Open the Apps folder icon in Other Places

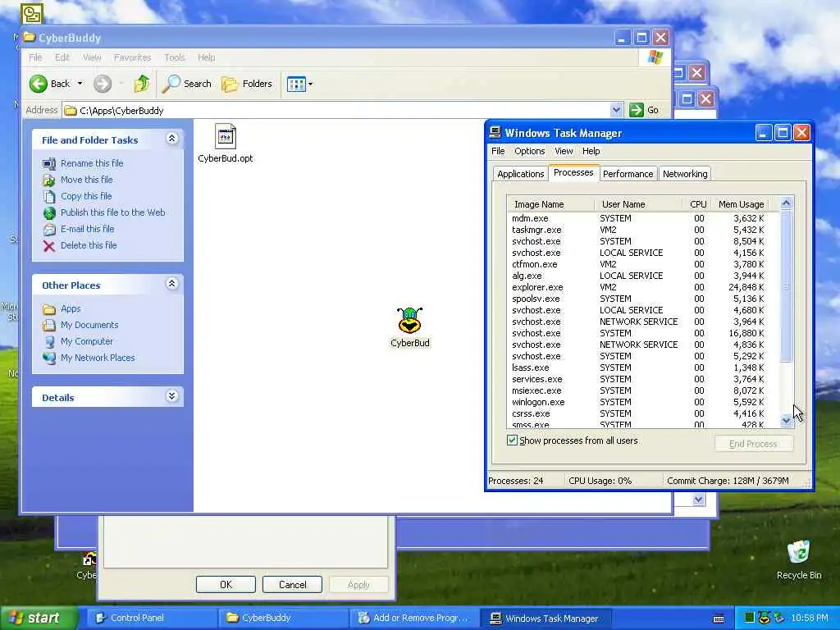(49, 309)
